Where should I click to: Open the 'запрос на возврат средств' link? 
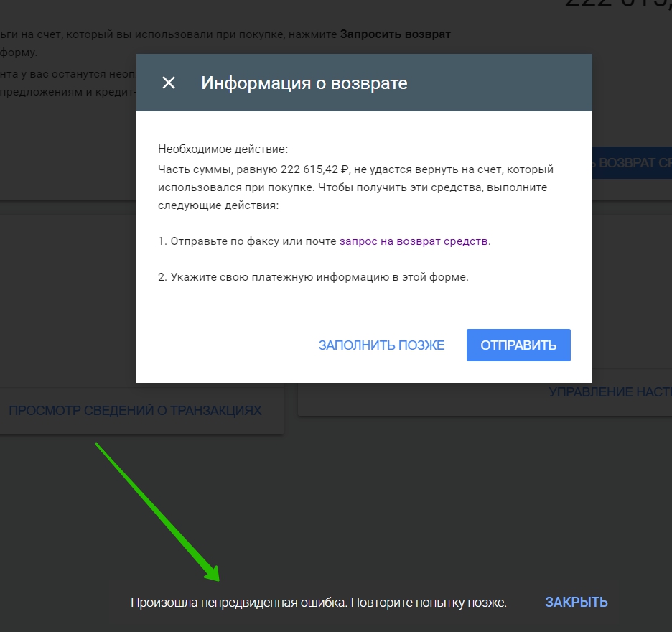click(x=414, y=241)
